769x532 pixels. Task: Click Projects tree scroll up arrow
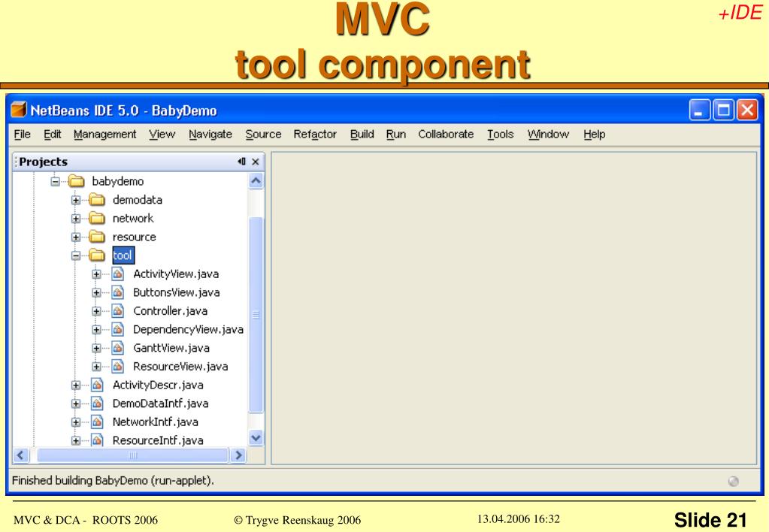coord(256,181)
